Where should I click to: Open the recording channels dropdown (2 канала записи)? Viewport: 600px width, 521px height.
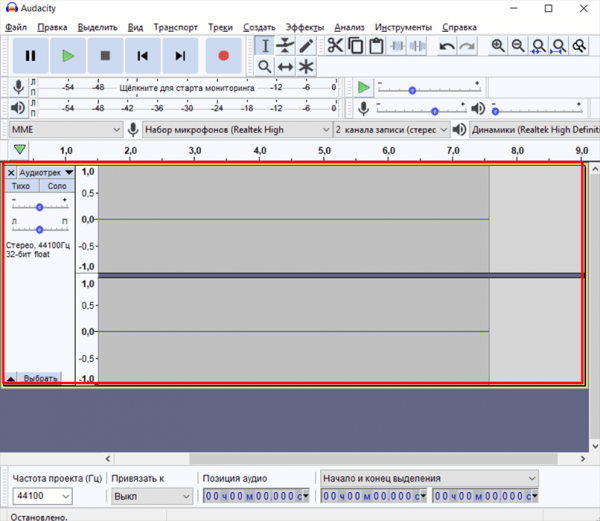point(391,130)
